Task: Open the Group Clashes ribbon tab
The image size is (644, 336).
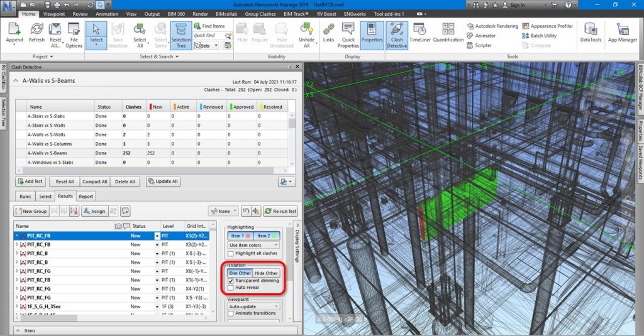Action: click(x=260, y=14)
